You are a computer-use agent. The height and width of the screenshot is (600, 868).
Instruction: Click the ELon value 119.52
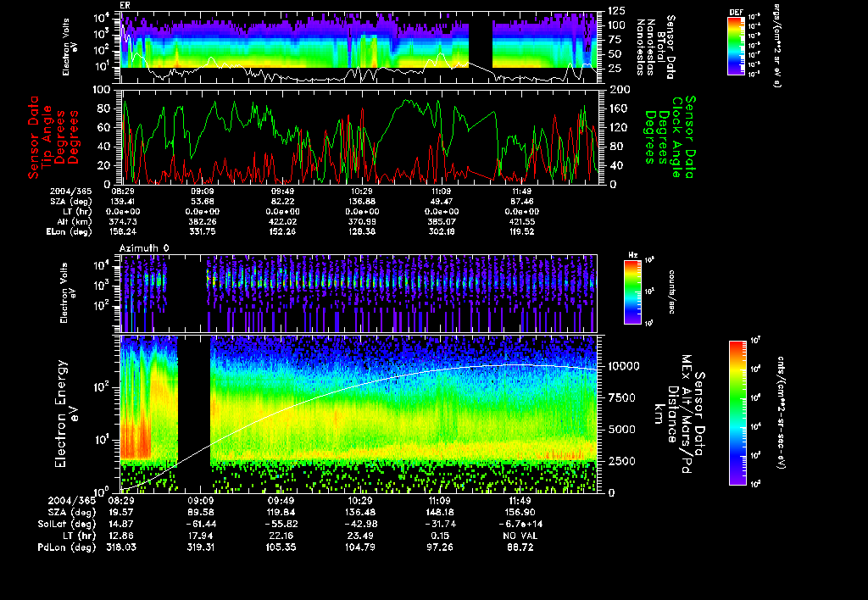coord(521,231)
